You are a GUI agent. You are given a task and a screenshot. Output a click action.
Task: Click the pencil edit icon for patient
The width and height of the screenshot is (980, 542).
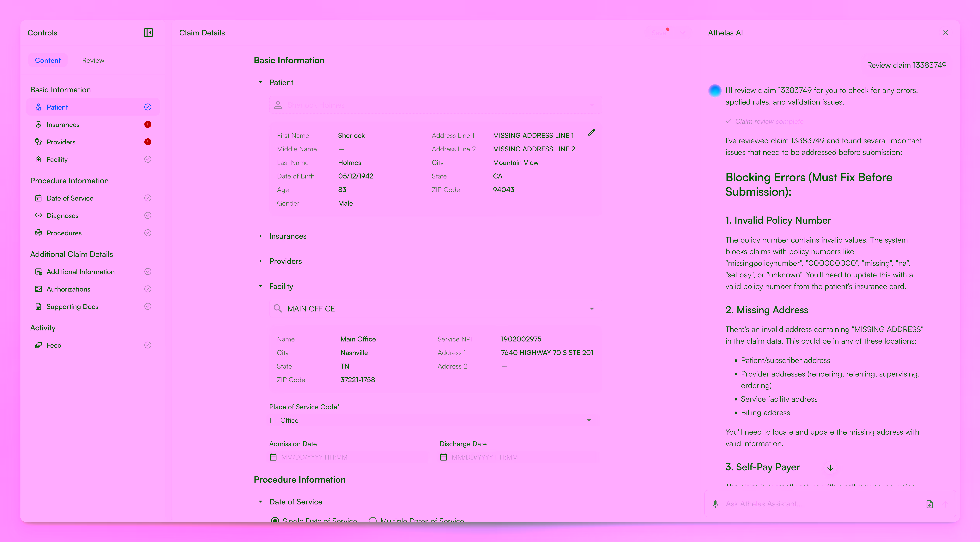tap(591, 132)
